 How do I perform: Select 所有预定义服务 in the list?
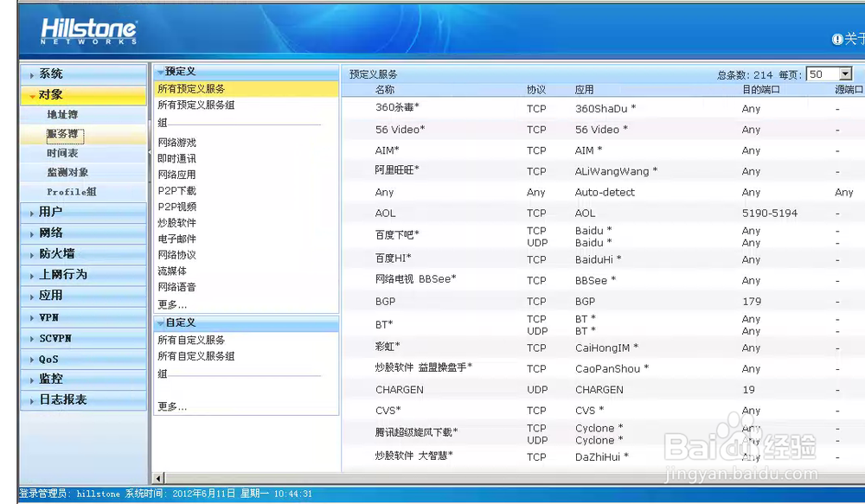click(246, 89)
